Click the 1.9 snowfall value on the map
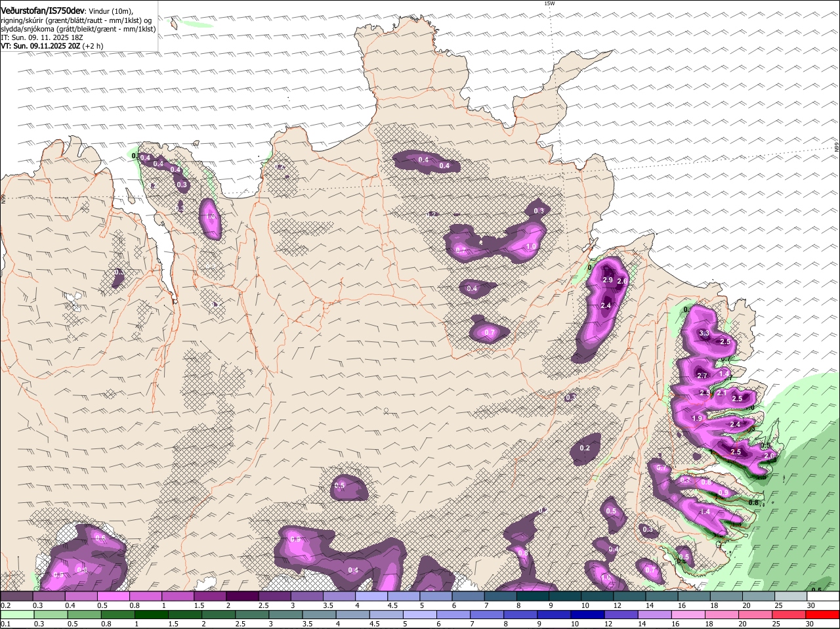 pyautogui.click(x=697, y=419)
